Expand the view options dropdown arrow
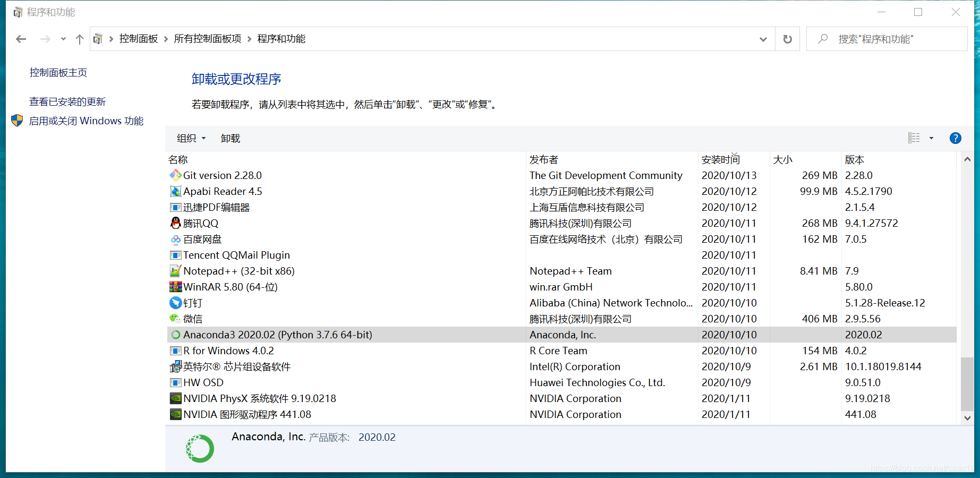980x478 pixels. tap(931, 138)
